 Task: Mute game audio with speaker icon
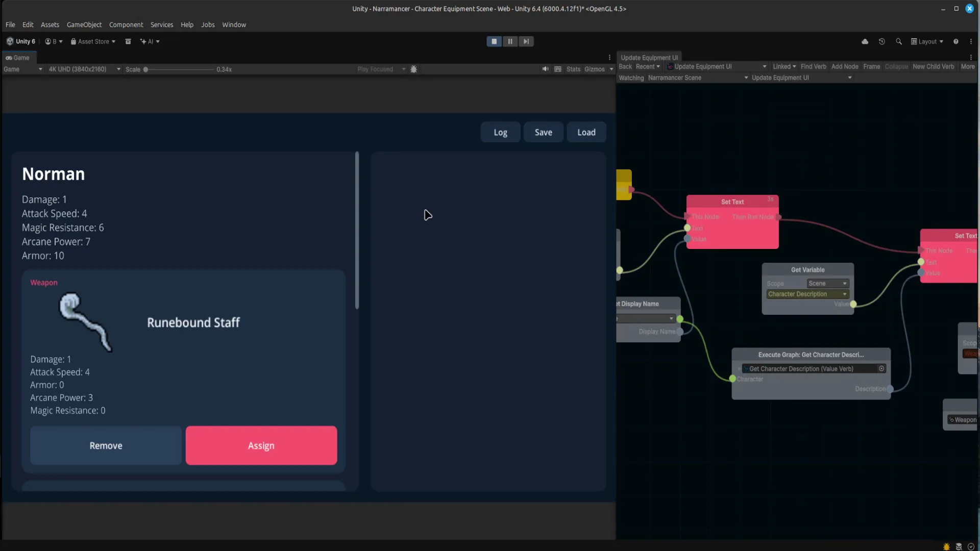[x=545, y=69]
